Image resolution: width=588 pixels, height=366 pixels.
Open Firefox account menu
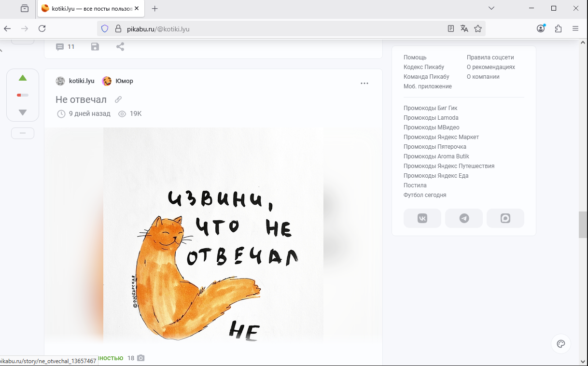(x=541, y=28)
